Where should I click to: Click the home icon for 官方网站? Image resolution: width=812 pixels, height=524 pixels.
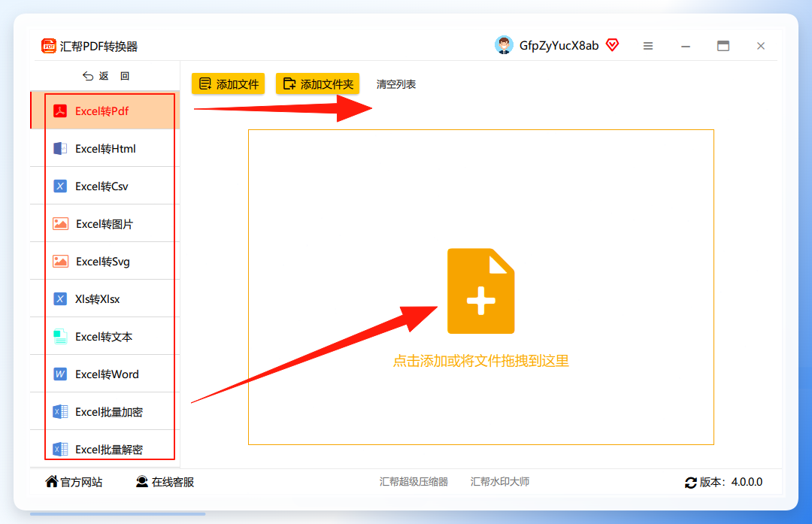[x=51, y=482]
